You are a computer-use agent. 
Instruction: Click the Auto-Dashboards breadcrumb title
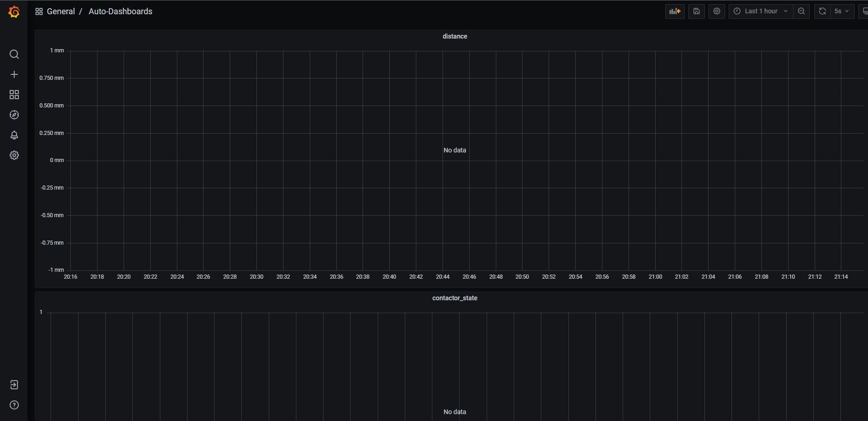tap(120, 11)
